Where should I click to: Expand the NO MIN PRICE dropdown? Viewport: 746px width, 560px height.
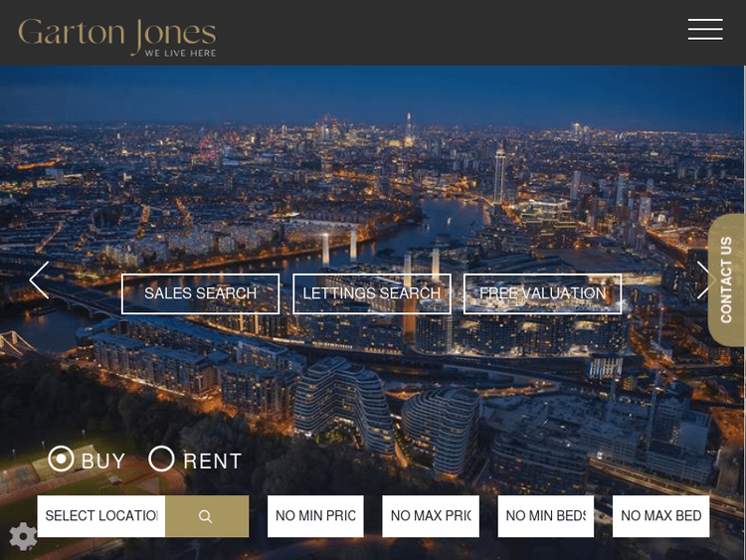click(x=315, y=516)
